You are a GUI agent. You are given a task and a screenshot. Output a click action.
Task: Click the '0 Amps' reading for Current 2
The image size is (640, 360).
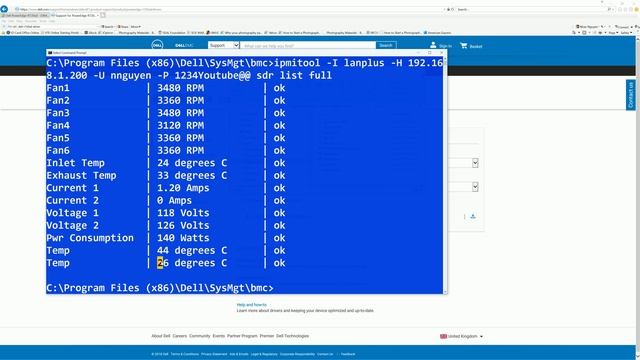coord(174,200)
